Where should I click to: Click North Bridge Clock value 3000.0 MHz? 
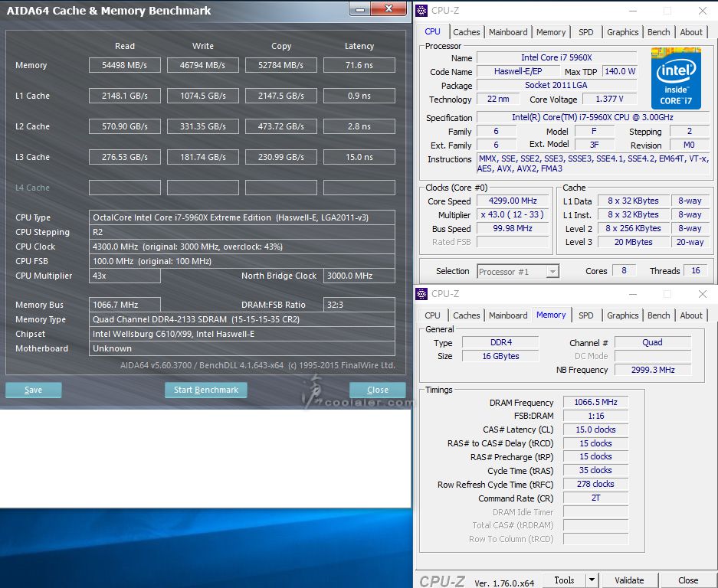click(359, 276)
